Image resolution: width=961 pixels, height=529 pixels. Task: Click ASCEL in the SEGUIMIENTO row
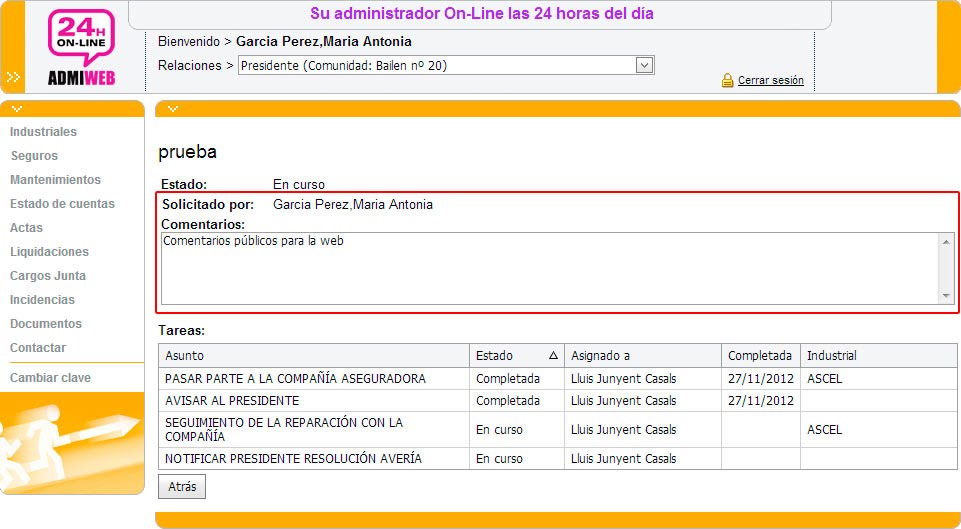coord(824,430)
